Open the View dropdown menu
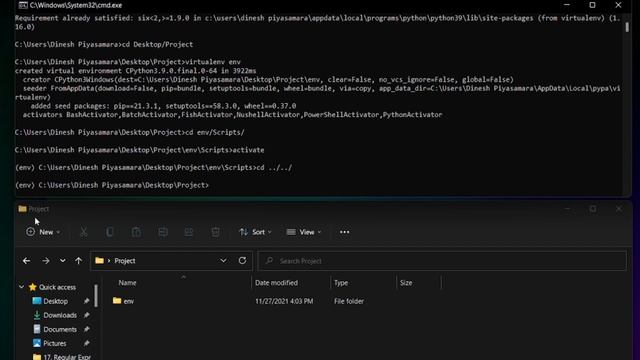This screenshot has height=360, width=640. point(304,232)
